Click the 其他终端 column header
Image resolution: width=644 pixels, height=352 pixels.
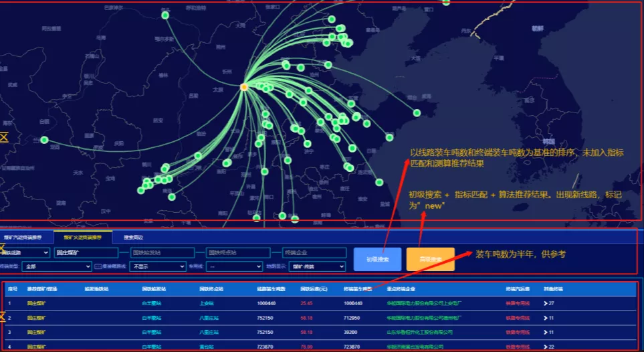point(553,289)
